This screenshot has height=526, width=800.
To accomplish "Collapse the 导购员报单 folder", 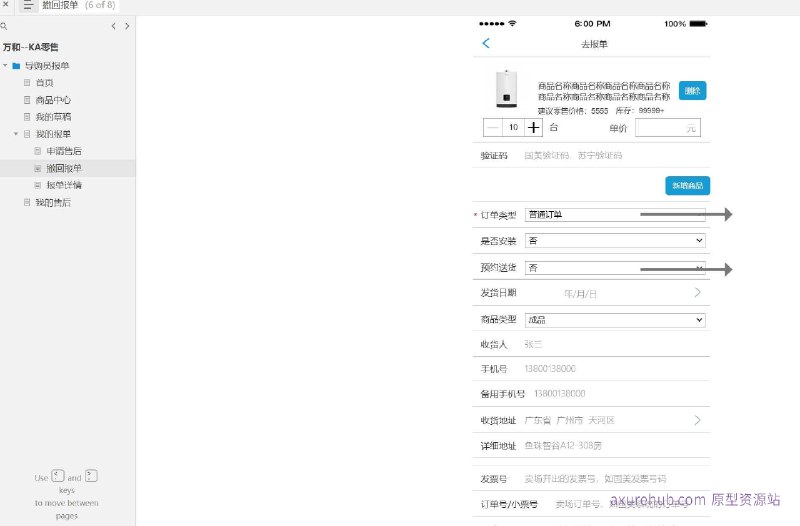I will tap(5, 65).
